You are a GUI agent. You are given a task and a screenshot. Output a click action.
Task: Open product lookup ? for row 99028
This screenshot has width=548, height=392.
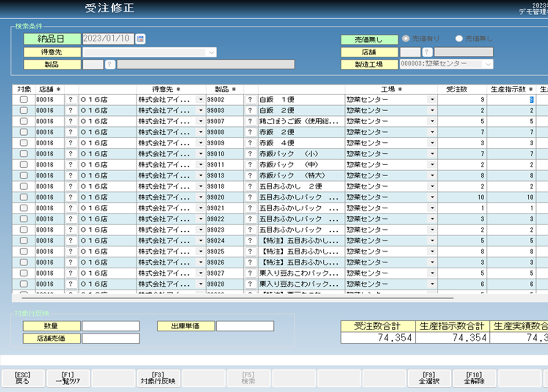point(250,284)
